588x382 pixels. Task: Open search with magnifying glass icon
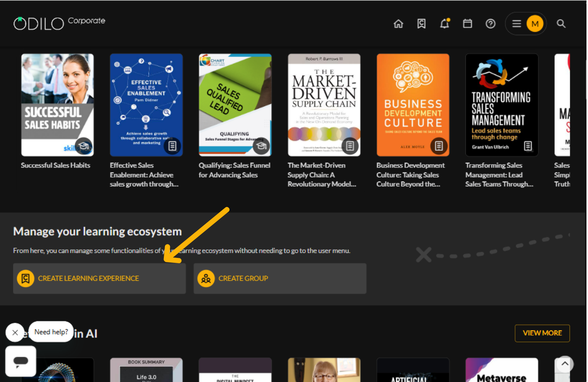tap(561, 24)
